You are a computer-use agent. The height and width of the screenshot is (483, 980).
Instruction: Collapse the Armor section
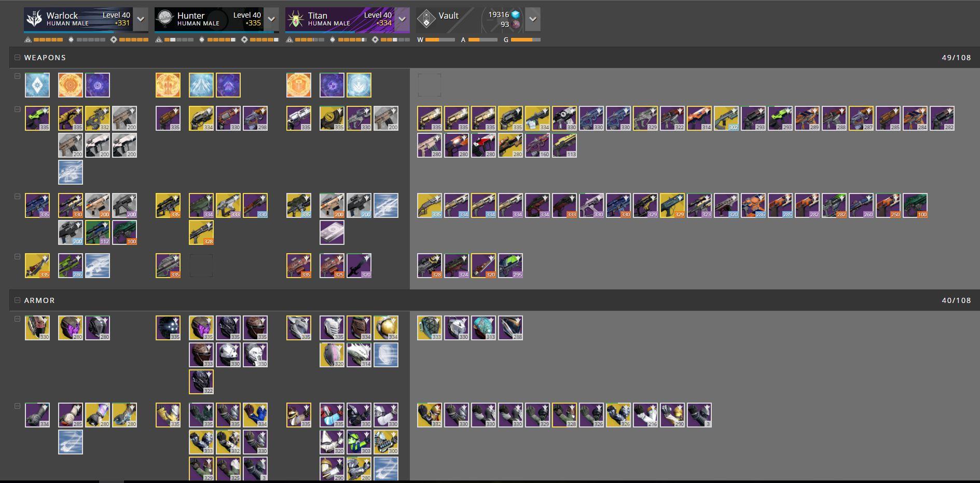(x=17, y=300)
